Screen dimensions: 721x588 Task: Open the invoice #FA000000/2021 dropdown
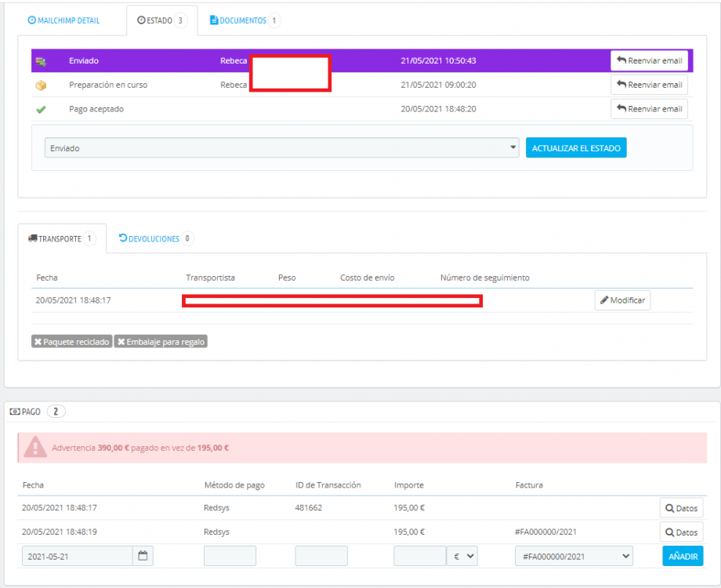point(574,557)
